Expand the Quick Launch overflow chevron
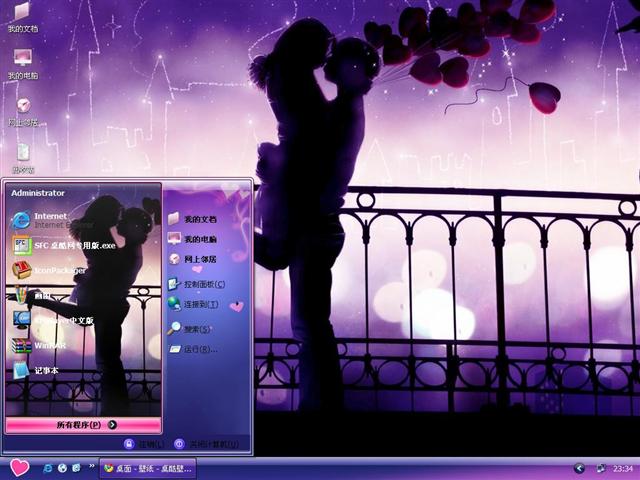This screenshot has width=640, height=480. tap(91, 466)
